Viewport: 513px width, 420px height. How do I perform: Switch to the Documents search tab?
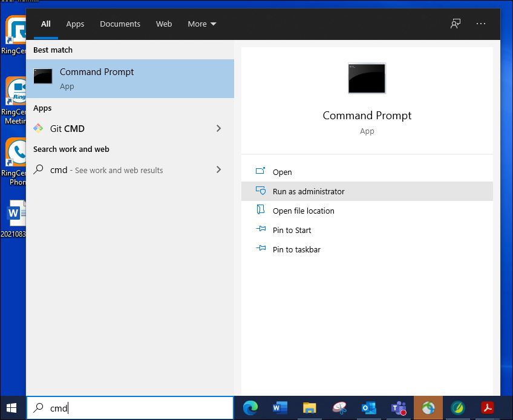pos(120,24)
